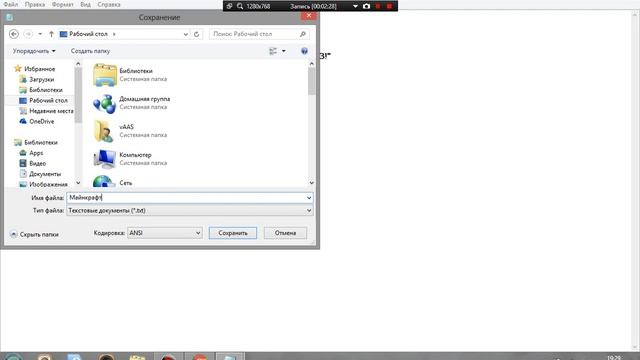Refresh the Рабочий стол folder view

click(196, 34)
